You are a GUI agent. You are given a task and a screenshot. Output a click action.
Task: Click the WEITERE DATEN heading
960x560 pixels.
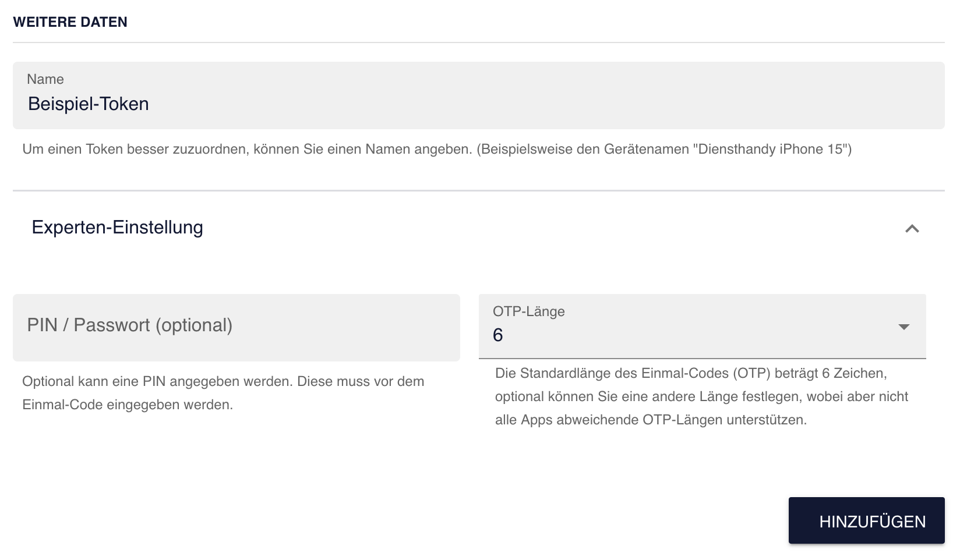click(70, 22)
